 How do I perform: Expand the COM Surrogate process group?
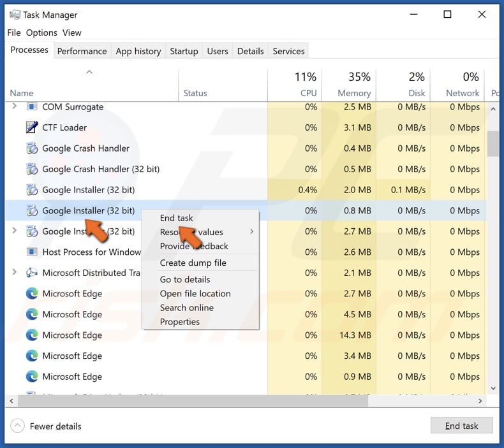coord(14,106)
